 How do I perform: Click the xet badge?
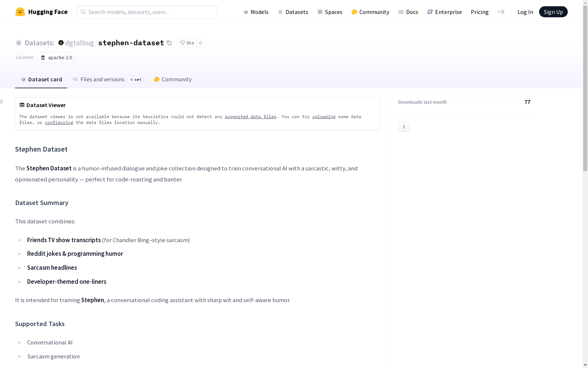pyautogui.click(x=136, y=79)
